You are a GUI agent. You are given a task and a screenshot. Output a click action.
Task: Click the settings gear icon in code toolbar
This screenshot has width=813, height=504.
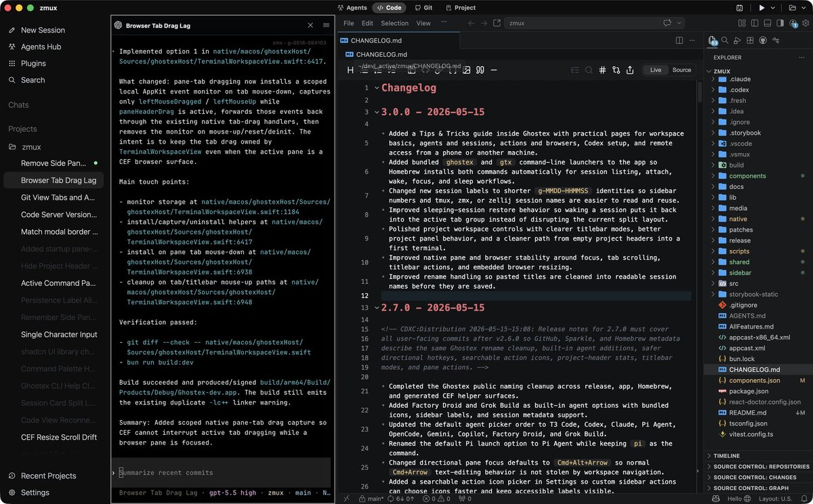806,23
